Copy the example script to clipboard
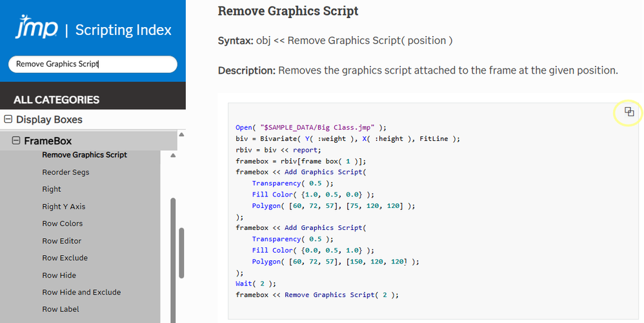 pyautogui.click(x=629, y=112)
